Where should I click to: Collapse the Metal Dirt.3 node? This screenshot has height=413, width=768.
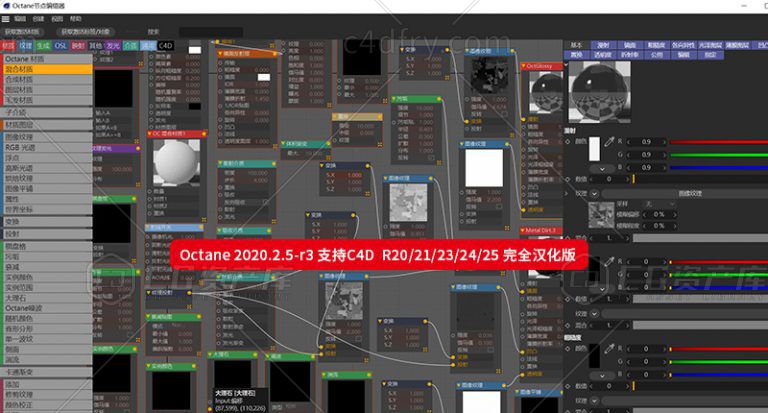[523, 230]
